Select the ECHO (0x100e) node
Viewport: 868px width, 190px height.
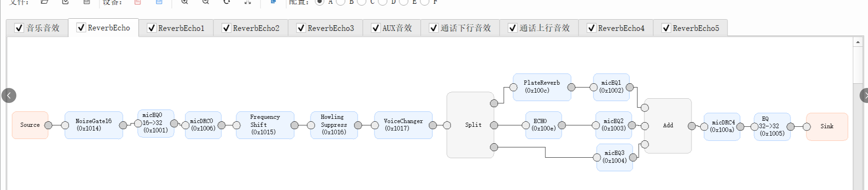tap(543, 125)
